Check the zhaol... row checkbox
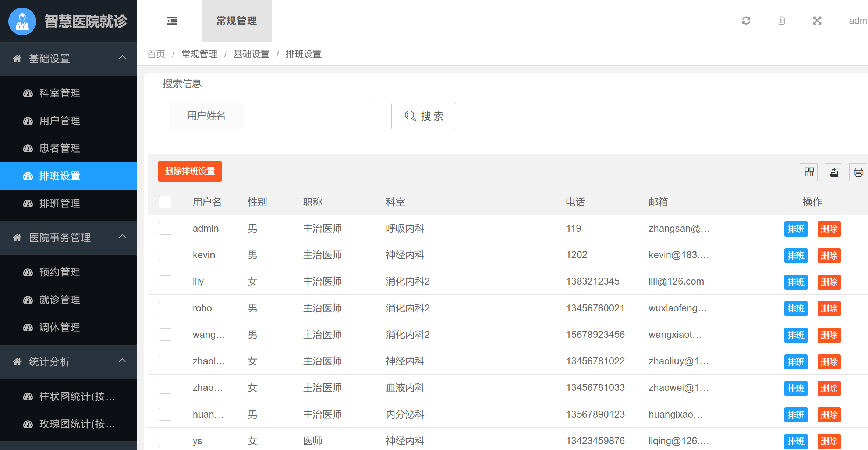The width and height of the screenshot is (868, 450). coord(165,361)
